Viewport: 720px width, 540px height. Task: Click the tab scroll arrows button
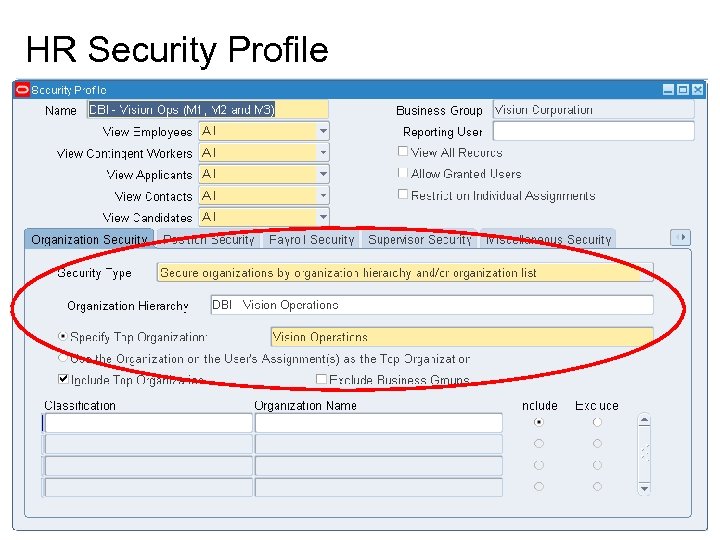click(680, 237)
